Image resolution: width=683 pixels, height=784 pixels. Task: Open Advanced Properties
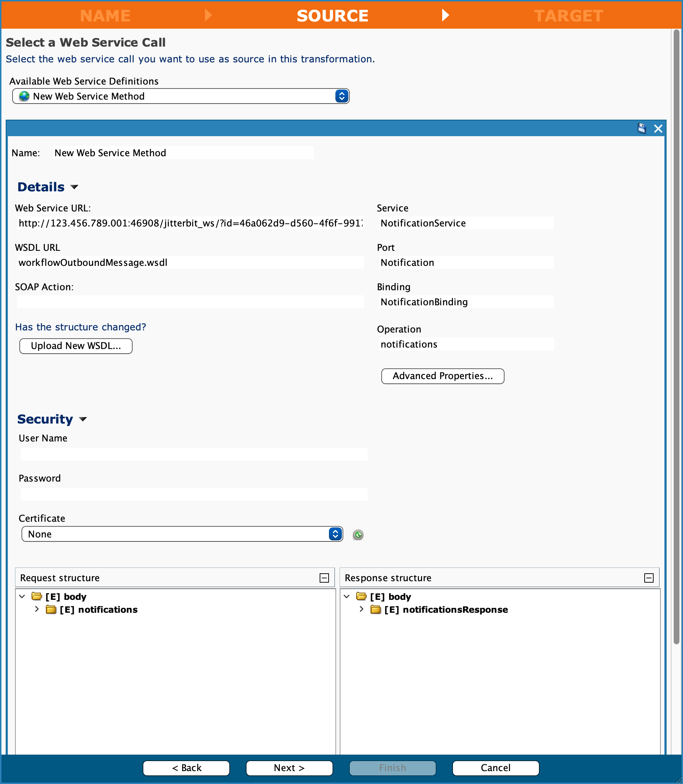(x=442, y=376)
